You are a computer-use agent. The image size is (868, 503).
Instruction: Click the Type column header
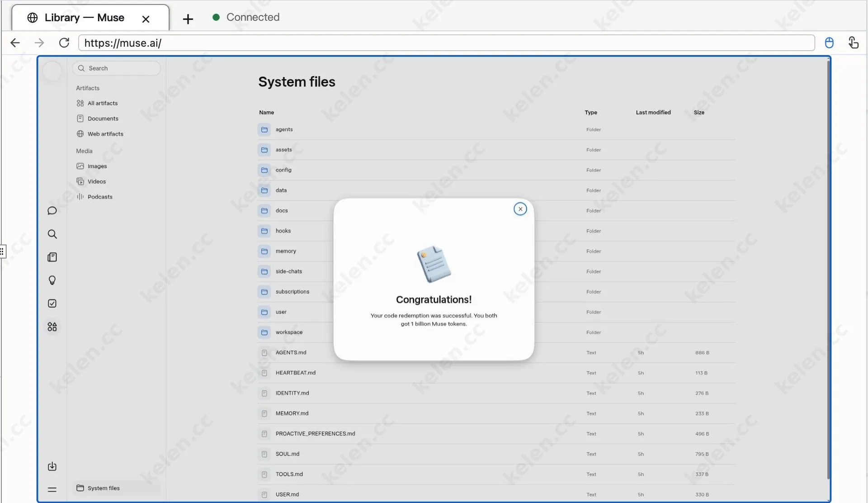pos(591,112)
